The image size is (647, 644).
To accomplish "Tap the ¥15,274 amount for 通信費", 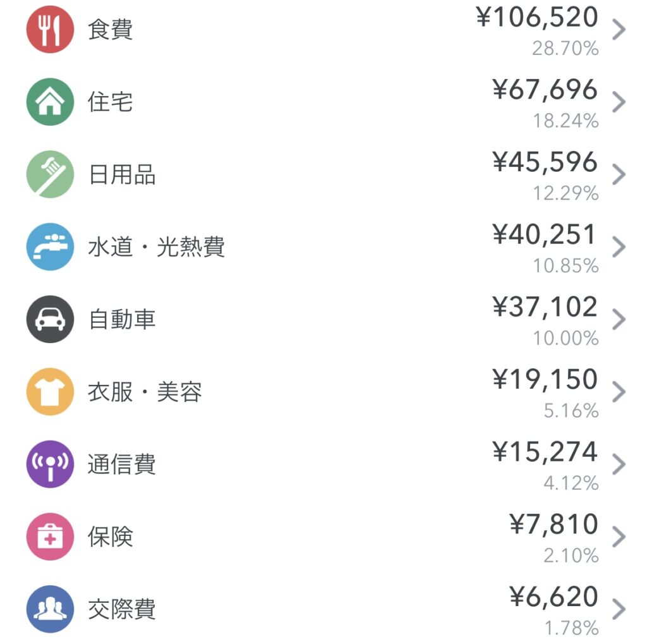I will 545,452.
